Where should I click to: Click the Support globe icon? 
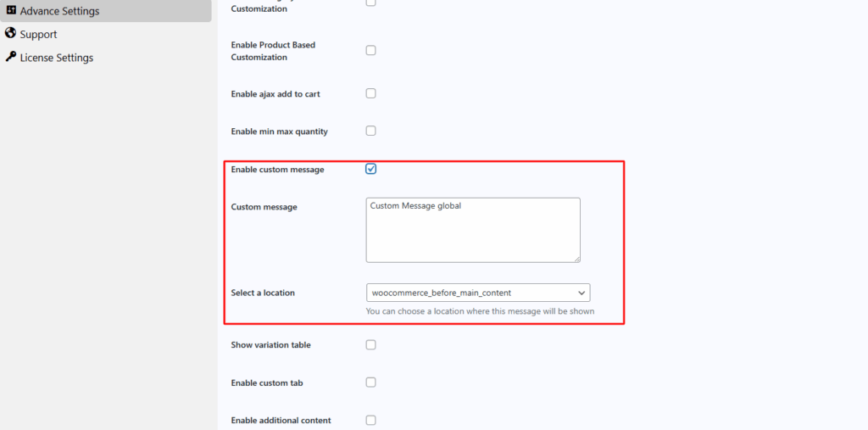click(x=10, y=33)
